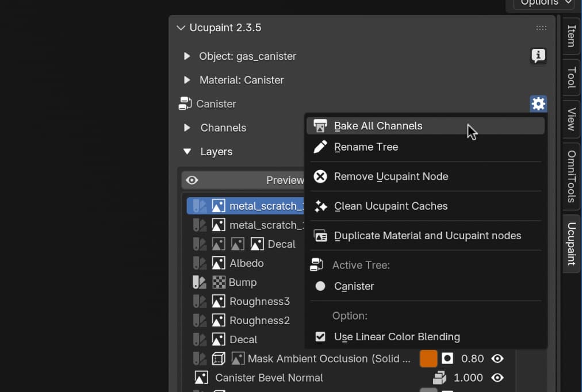Choose Rename Tree from the menu
Screen dimensions: 582x392
click(426, 147)
